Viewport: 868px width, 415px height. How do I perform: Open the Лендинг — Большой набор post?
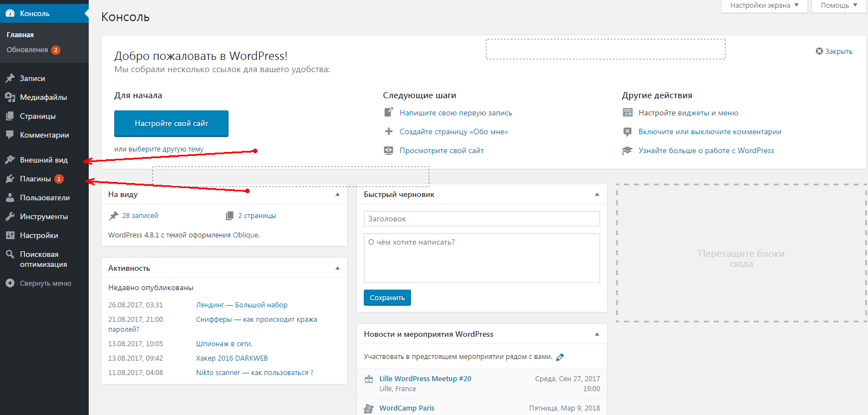[x=242, y=305]
